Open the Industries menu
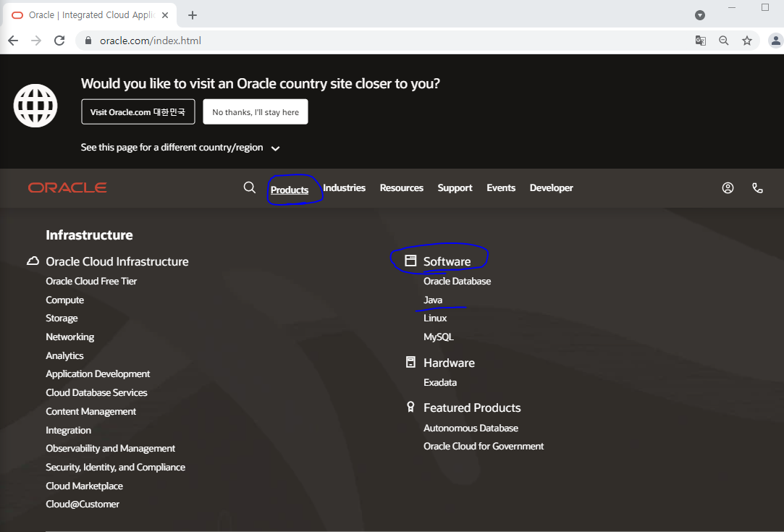This screenshot has width=784, height=532. click(344, 187)
